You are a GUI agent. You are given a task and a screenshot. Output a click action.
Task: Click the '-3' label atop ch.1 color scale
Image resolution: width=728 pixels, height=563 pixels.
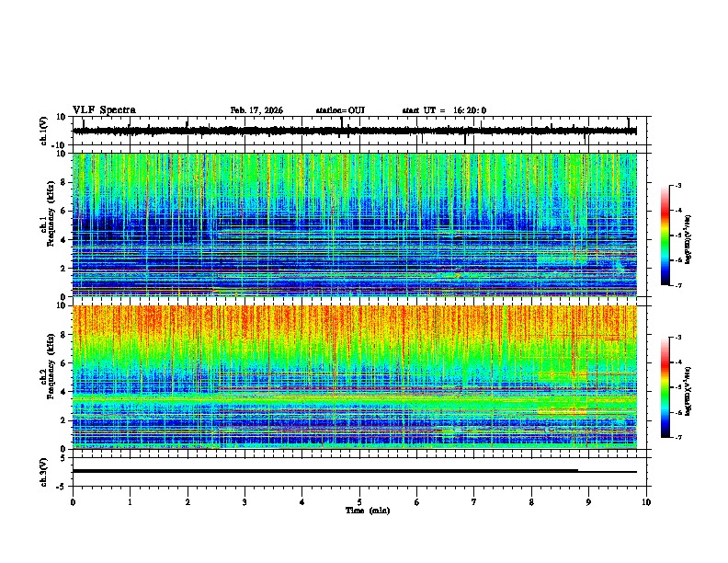678,185
